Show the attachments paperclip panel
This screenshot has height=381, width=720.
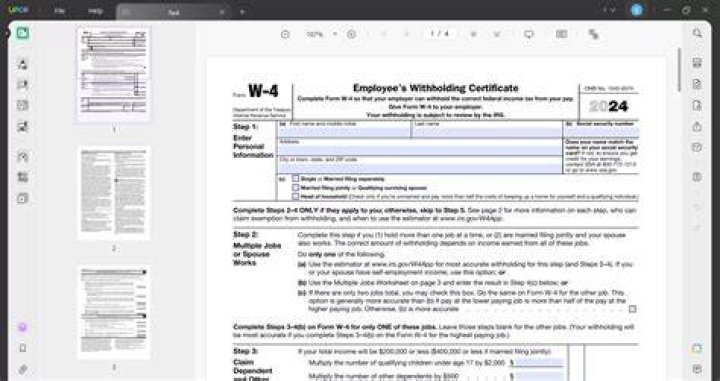[x=22, y=369]
